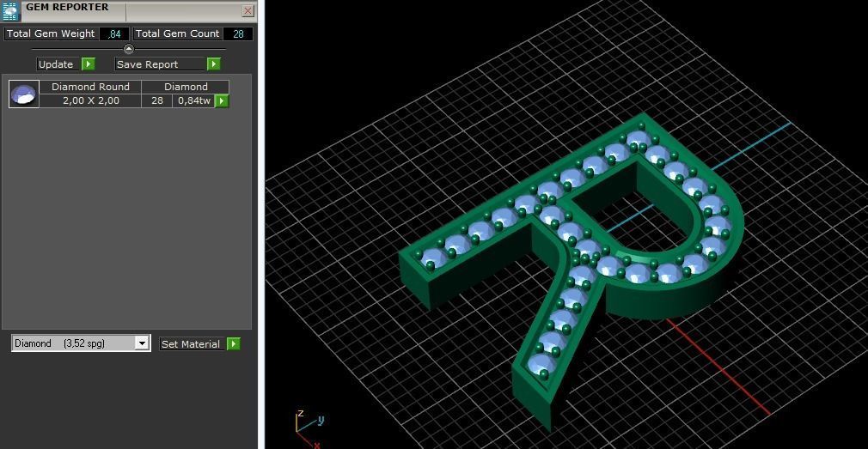The image size is (868, 449).
Task: Click the green arrow beside Update
Action: coord(89,64)
